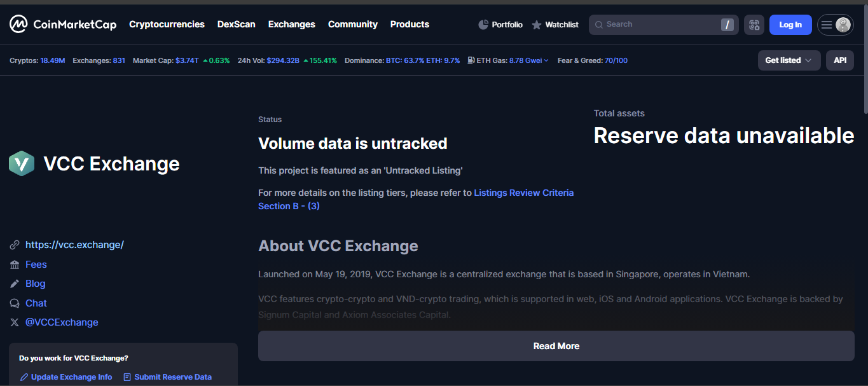
Task: Click the Market Cap $3.74T value
Action: [187, 60]
